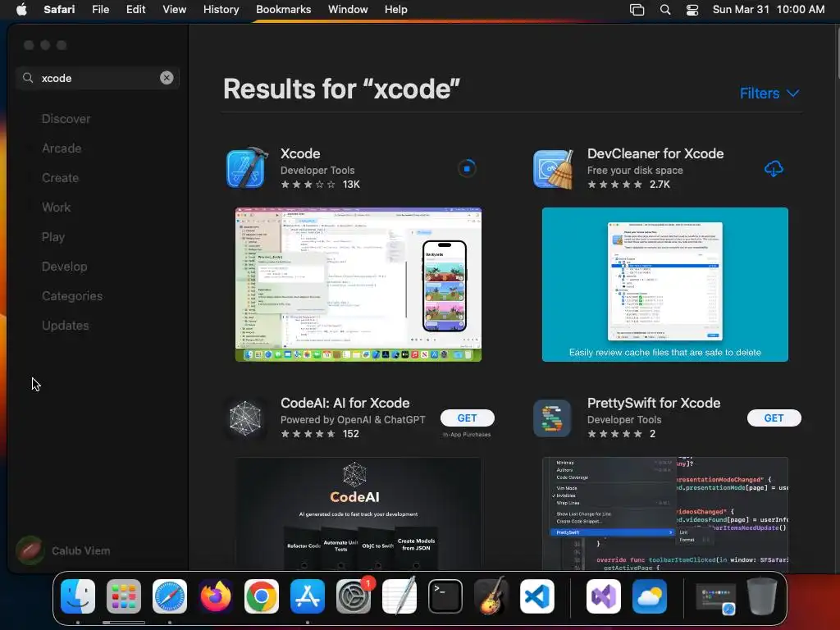Open PrettySwift for Xcode title
Viewport: 840px width, 630px height.
[x=654, y=403]
